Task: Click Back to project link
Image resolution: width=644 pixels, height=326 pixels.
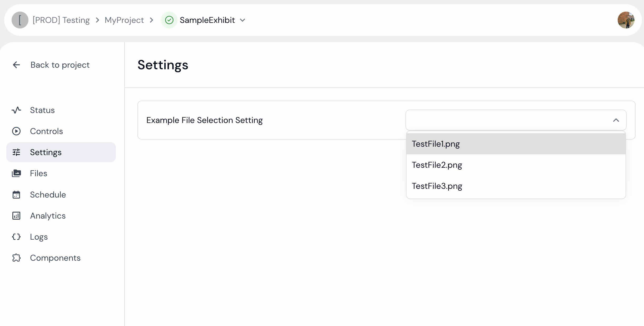Action: (x=60, y=65)
